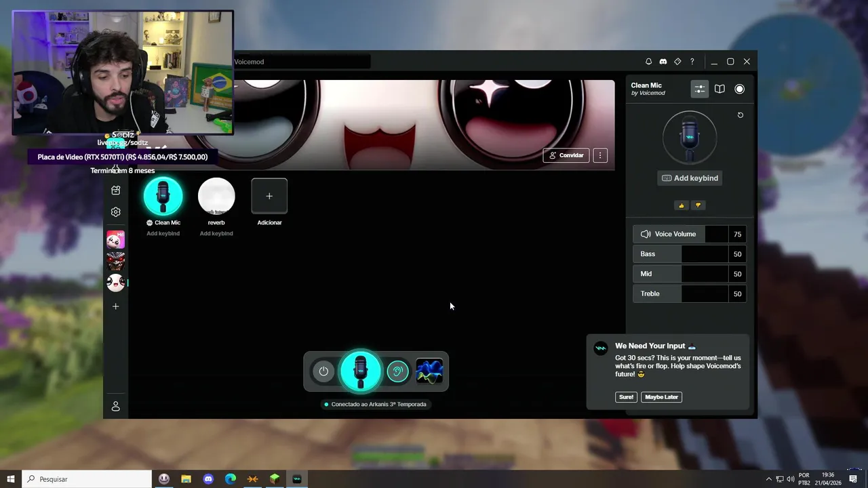This screenshot has width=868, height=488.
Task: Click the Convidar invite button
Action: click(x=566, y=155)
